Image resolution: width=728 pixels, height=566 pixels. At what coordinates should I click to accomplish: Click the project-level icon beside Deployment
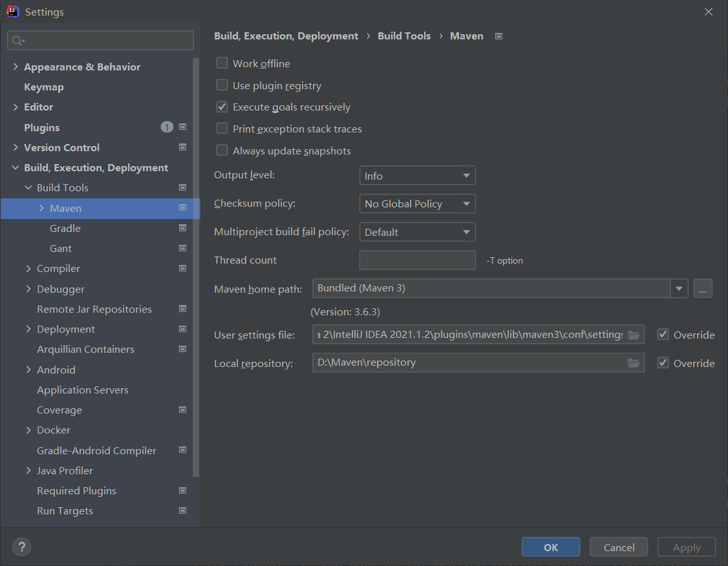182,329
